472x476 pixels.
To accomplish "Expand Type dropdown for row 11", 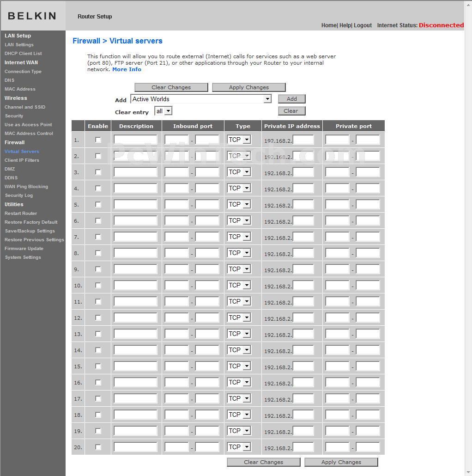I will [239, 301].
